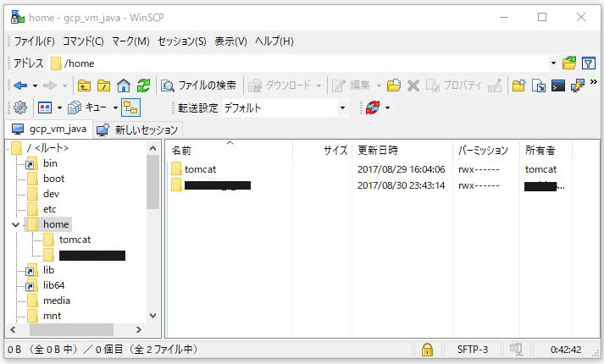
Task: Toggle the directory tree panel button
Action: pyautogui.click(x=130, y=108)
